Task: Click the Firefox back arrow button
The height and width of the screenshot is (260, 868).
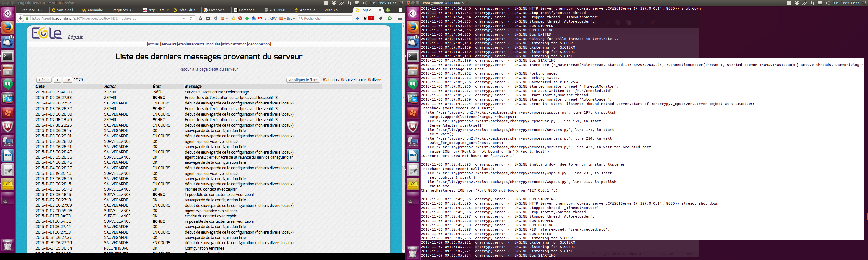Action: click(x=20, y=19)
